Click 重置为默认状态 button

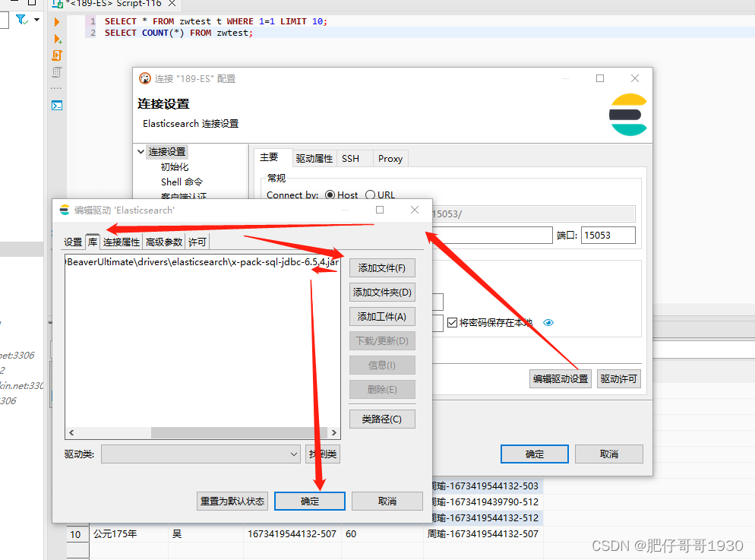232,501
